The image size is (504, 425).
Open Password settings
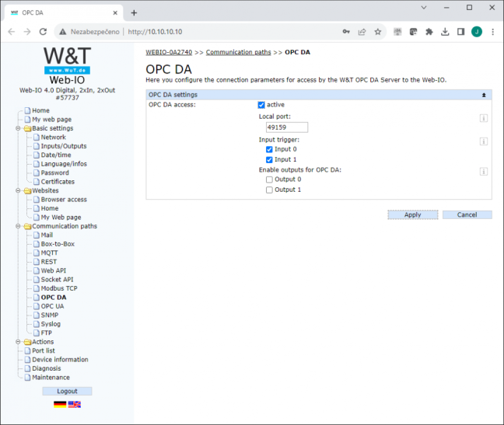coord(55,172)
